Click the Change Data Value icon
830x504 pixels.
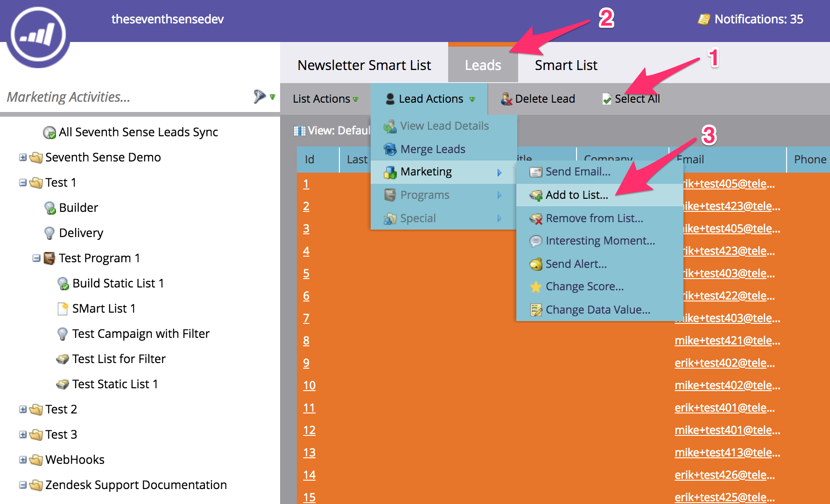[x=536, y=310]
